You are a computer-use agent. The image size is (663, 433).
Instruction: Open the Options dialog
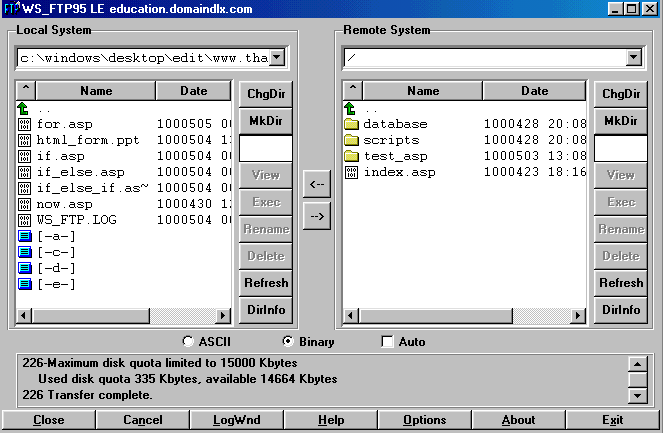(x=425, y=420)
